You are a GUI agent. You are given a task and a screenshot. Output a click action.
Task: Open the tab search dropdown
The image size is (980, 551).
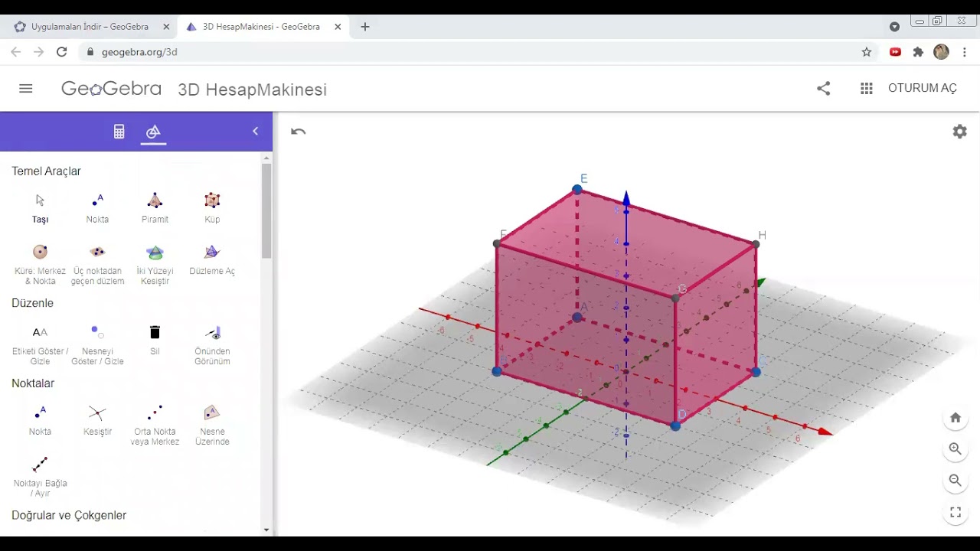[894, 27]
